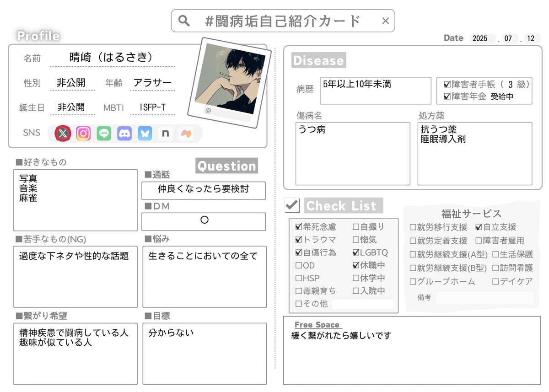Image resolution: width=549 pixels, height=392 pixels.
Task: Click the 悩み answer box
Action: 205,277
